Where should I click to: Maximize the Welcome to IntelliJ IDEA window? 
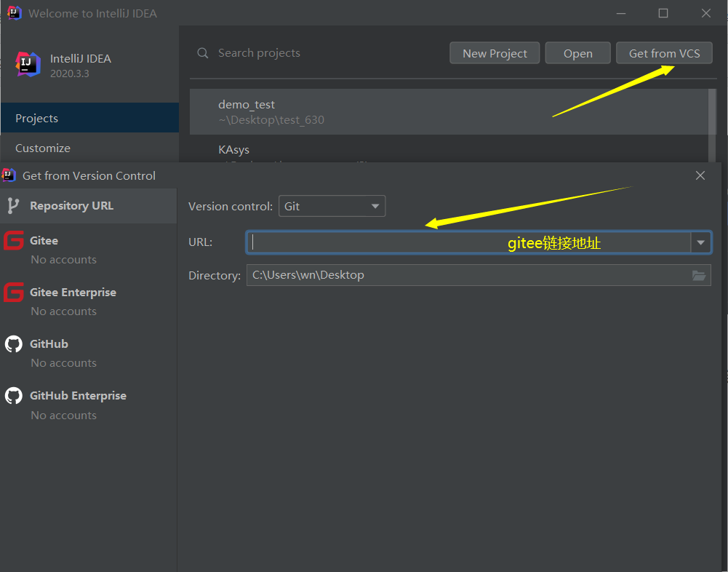click(x=663, y=13)
